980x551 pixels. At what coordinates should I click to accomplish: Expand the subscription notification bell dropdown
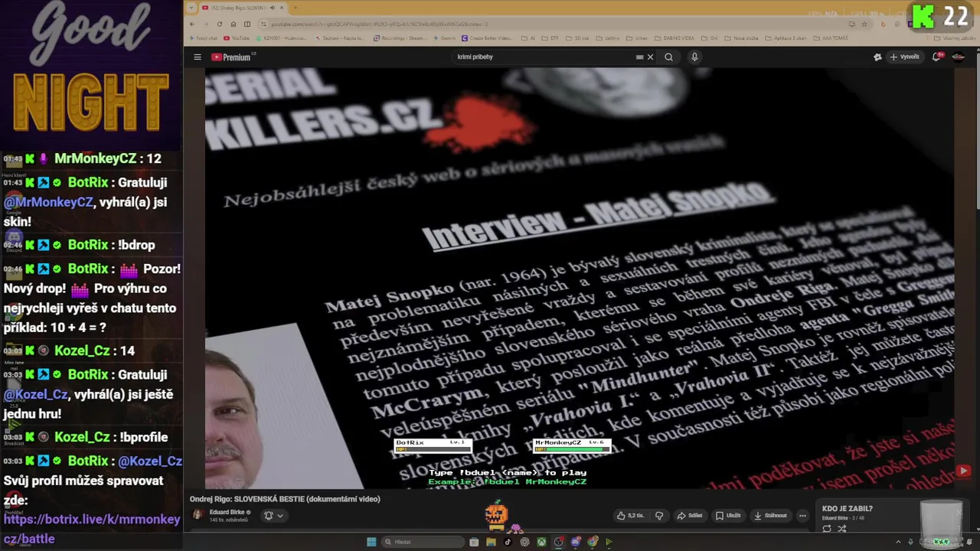pos(273,516)
